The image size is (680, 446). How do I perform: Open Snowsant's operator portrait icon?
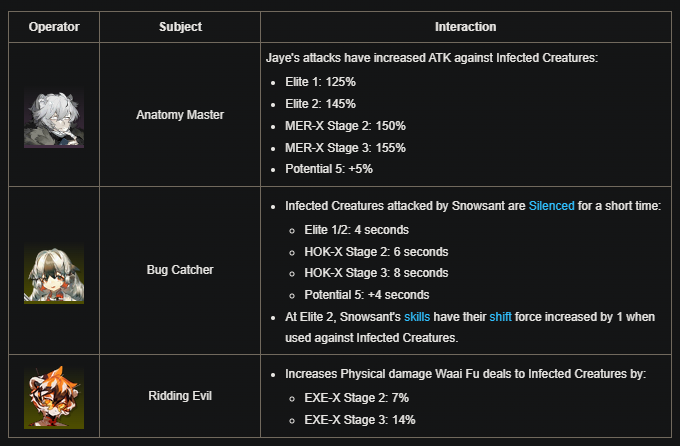pos(54,274)
